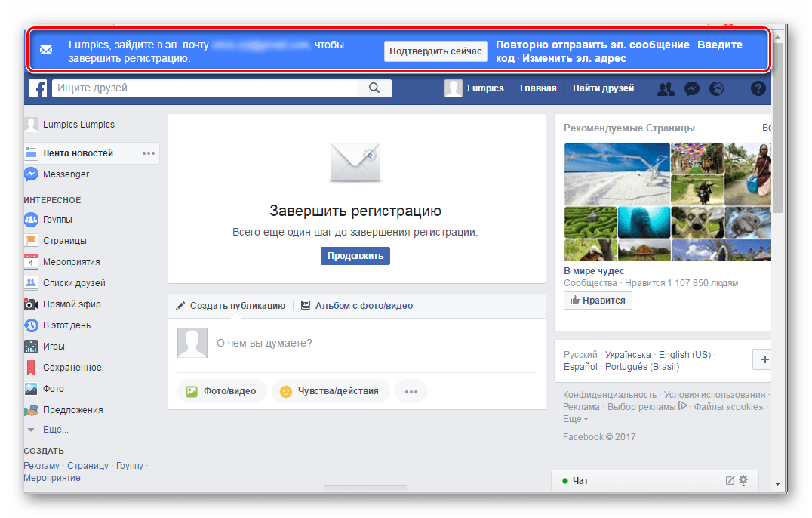
Task: Switch to Альбом с фото/видео tab
Action: (357, 306)
